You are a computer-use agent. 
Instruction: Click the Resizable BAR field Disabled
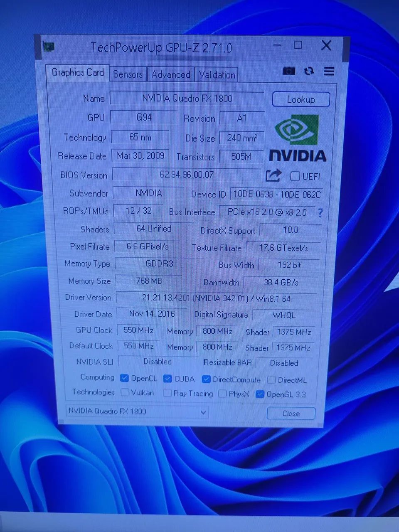[x=284, y=363]
